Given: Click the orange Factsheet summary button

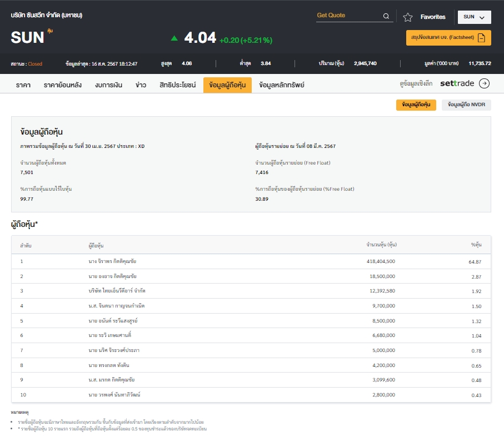Looking at the screenshot, I should pos(448,38).
